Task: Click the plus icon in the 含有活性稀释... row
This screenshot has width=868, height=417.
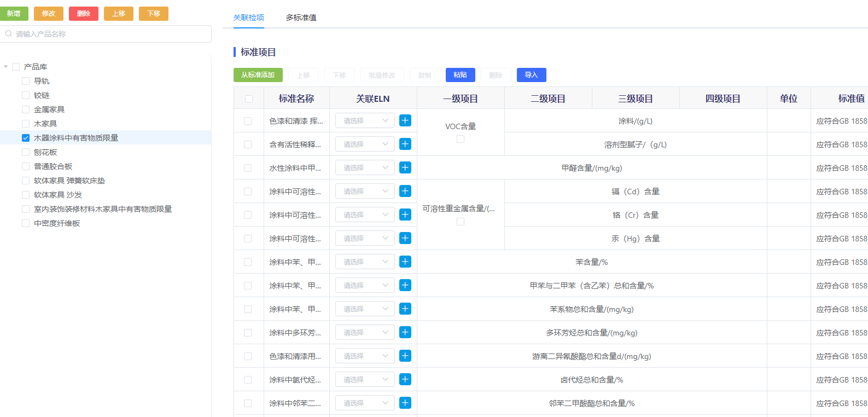Action: (x=405, y=144)
